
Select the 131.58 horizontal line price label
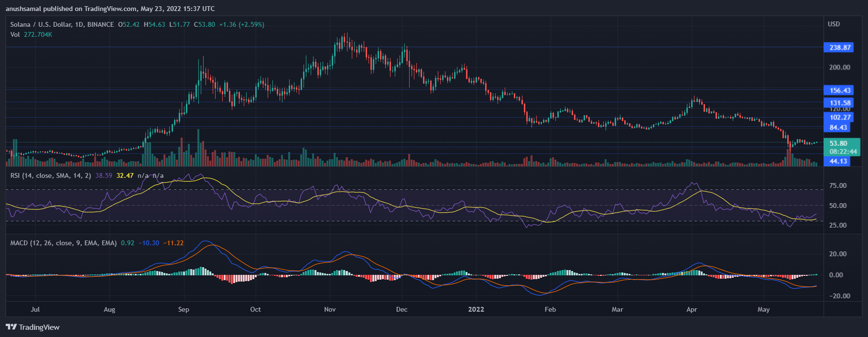840,103
